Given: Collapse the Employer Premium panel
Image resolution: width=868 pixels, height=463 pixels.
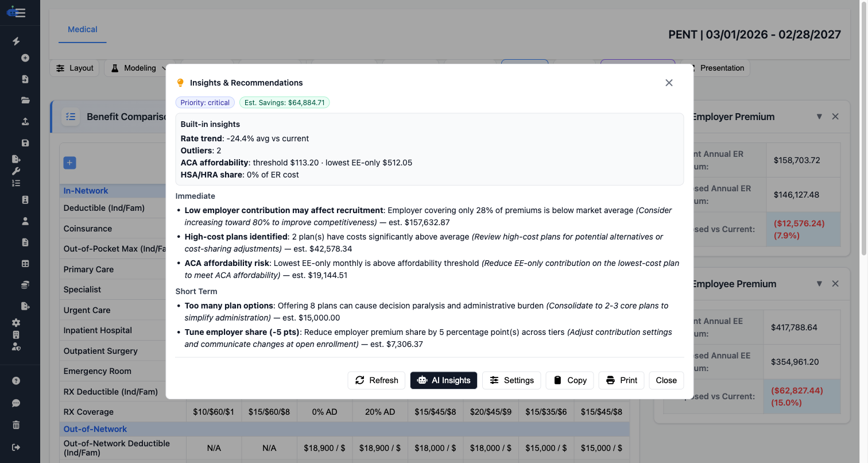Looking at the screenshot, I should click(819, 116).
